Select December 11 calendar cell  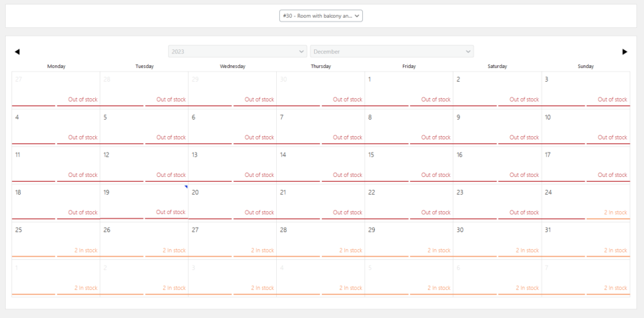56,164
